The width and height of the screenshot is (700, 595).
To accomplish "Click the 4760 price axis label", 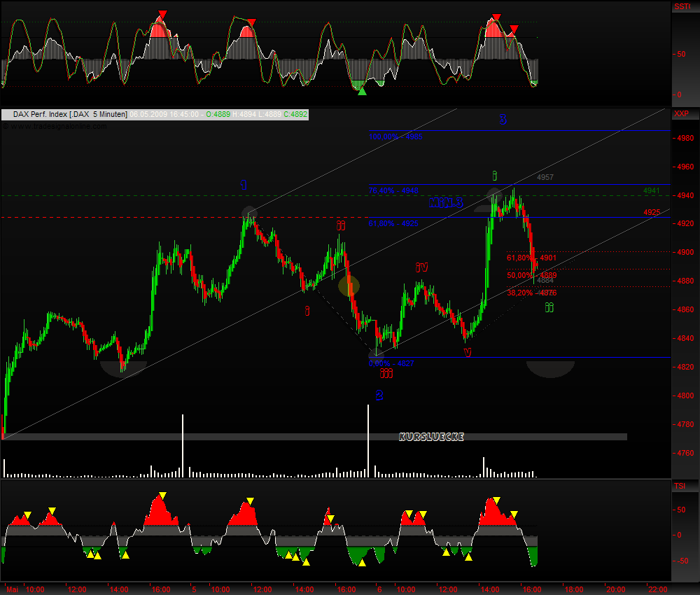I will pyautogui.click(x=685, y=453).
